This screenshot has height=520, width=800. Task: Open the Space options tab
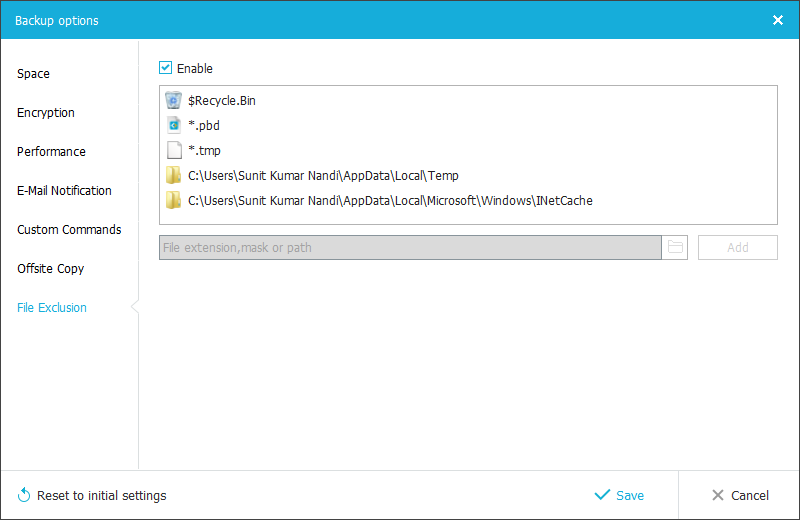click(33, 74)
